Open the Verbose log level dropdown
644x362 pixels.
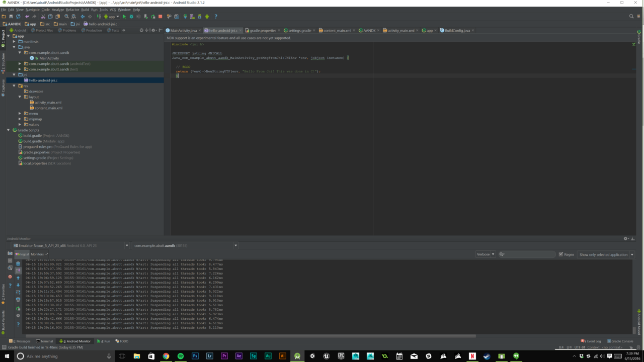tap(486, 254)
